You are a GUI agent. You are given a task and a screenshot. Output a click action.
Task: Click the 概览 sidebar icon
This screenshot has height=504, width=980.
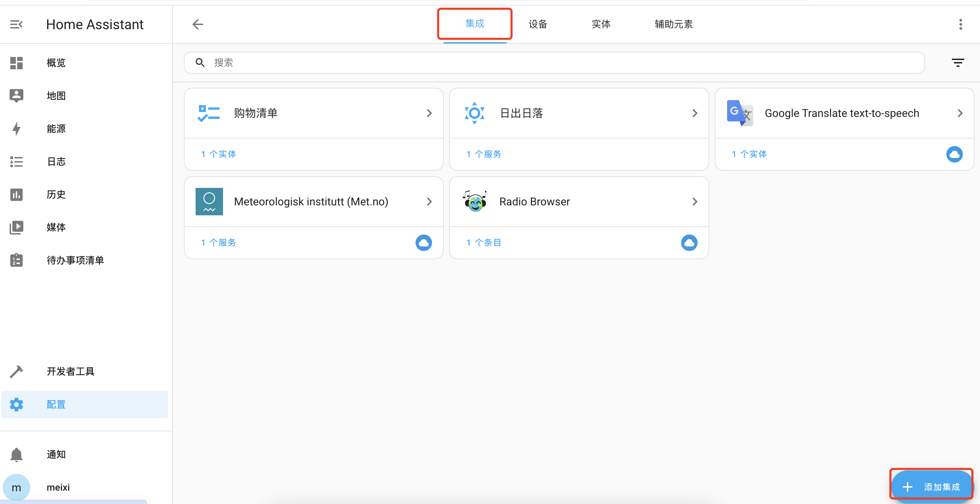[16, 62]
